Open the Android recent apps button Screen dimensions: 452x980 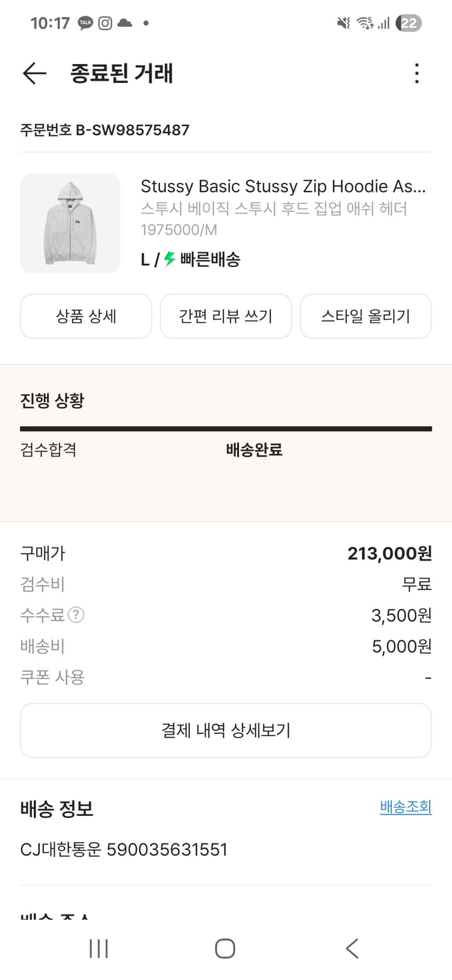point(99,948)
